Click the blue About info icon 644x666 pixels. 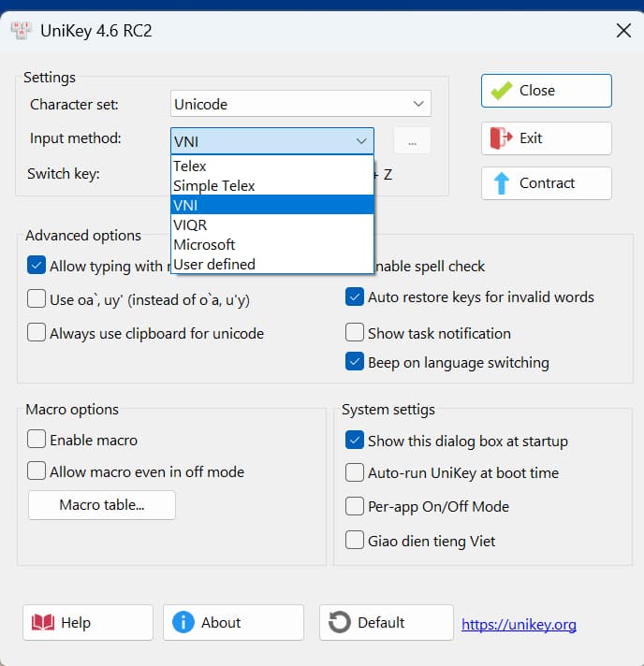183,623
